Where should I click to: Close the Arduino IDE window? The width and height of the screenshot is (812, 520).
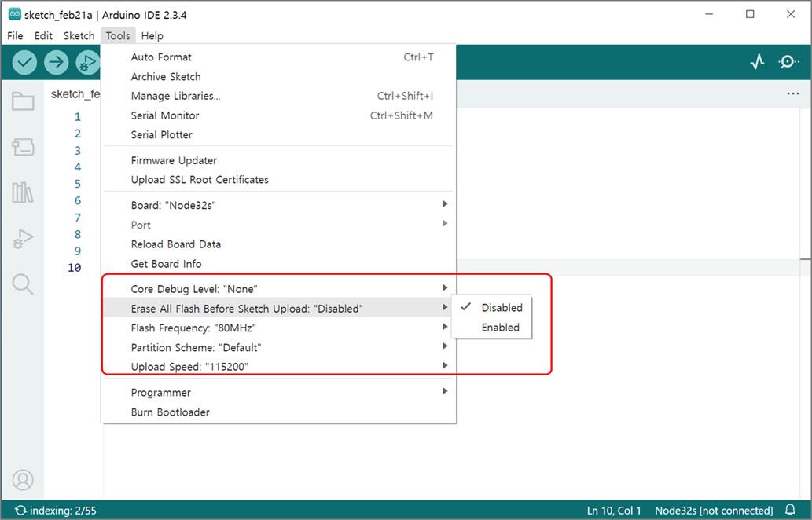pos(791,14)
